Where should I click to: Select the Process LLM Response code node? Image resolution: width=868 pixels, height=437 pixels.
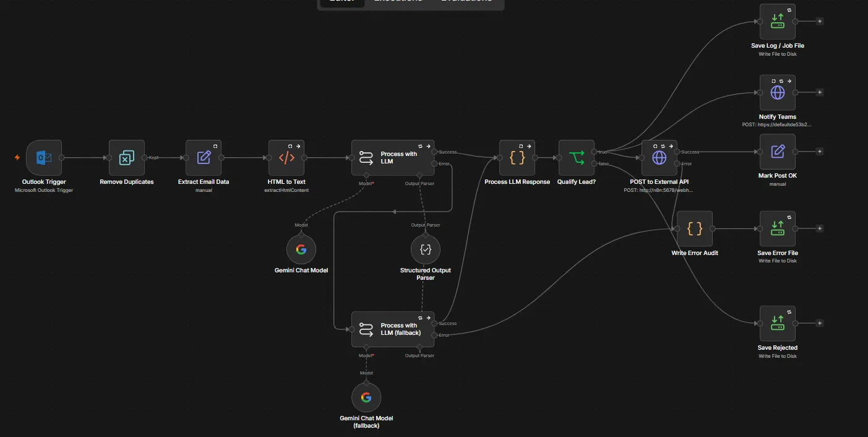517,158
